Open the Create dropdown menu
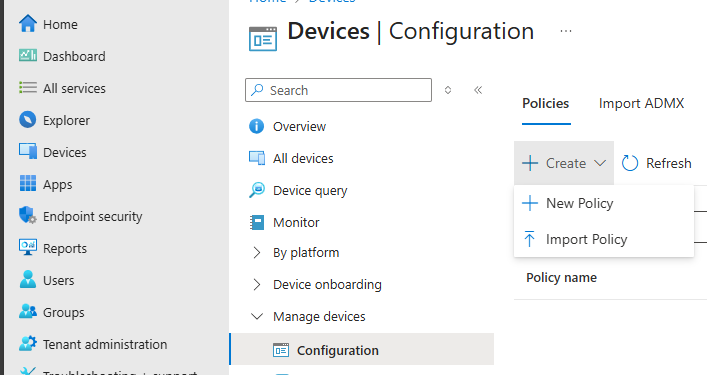This screenshot has width=707, height=375. pos(564,163)
